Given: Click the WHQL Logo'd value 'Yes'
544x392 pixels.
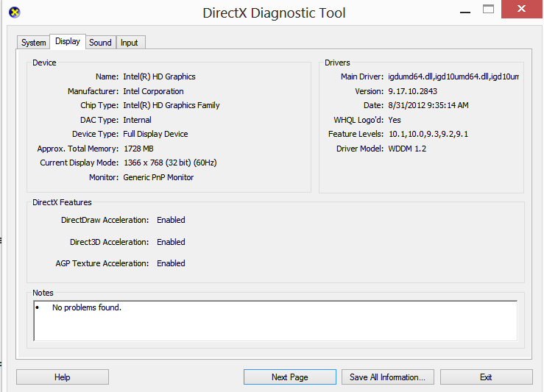Looking at the screenshot, I should (x=395, y=120).
